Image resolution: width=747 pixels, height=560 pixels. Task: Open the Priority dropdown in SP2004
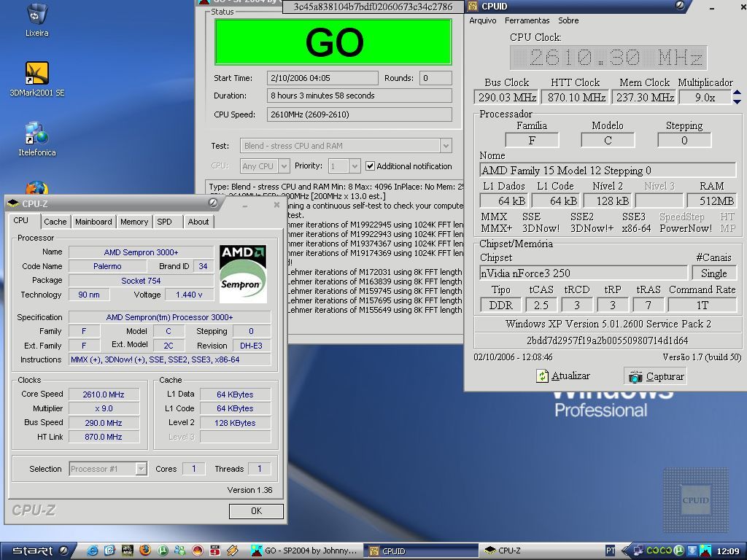pos(355,166)
